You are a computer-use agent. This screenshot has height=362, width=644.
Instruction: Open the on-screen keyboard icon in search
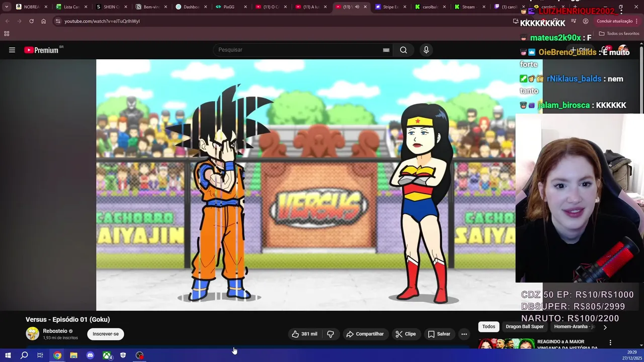[386, 50]
